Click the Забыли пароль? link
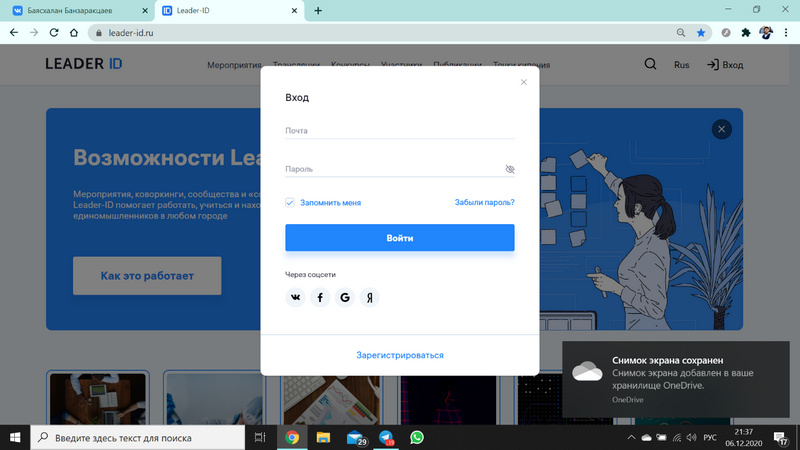 tap(484, 202)
